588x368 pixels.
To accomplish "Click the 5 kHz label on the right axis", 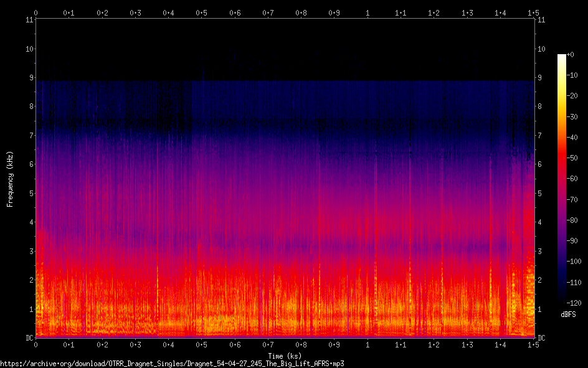I will (539, 194).
